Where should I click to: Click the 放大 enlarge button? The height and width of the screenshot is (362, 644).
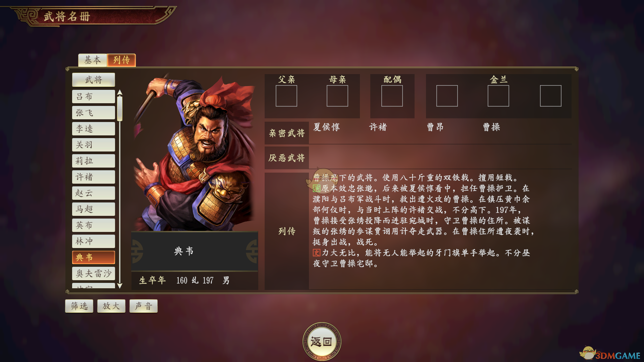pos(111,306)
